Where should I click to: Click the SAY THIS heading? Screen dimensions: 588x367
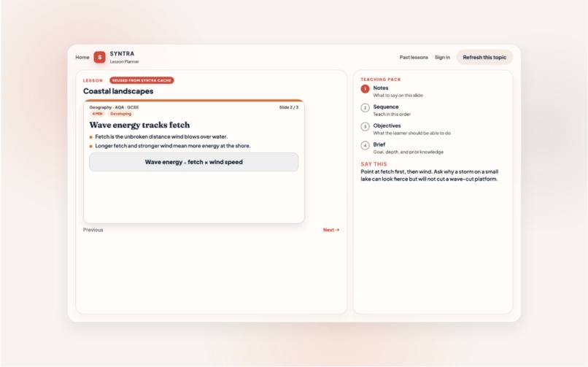374,164
